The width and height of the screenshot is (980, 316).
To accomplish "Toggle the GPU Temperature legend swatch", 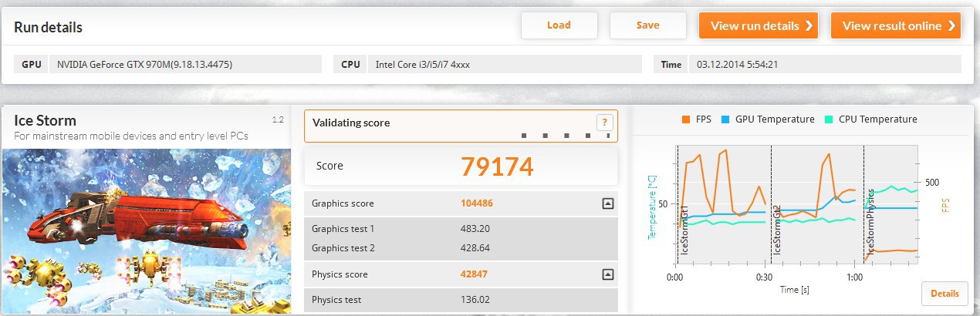I will coord(725,119).
